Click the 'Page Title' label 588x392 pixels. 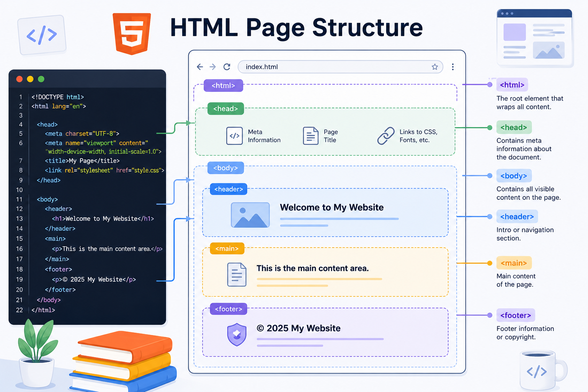pyautogui.click(x=331, y=136)
